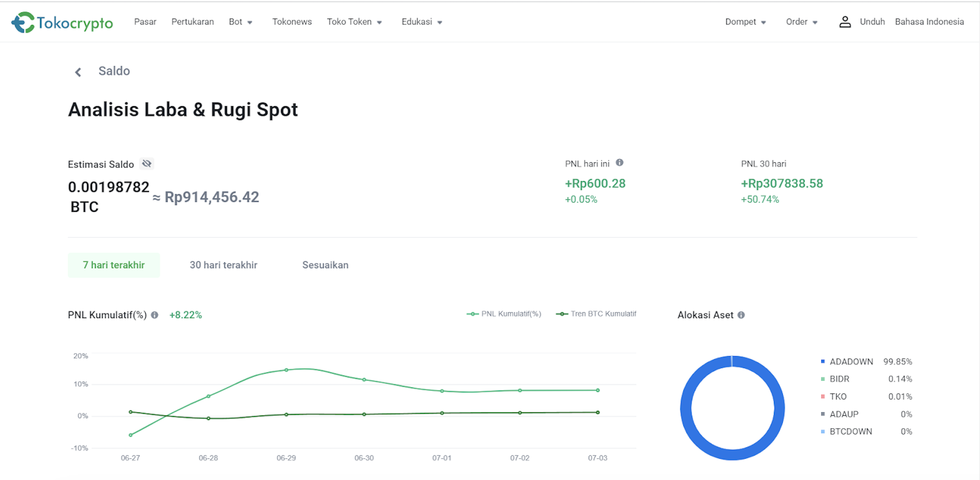The height and width of the screenshot is (480, 980).
Task: Click the +Rp307838.58 30-day PNL value
Action: [782, 184]
